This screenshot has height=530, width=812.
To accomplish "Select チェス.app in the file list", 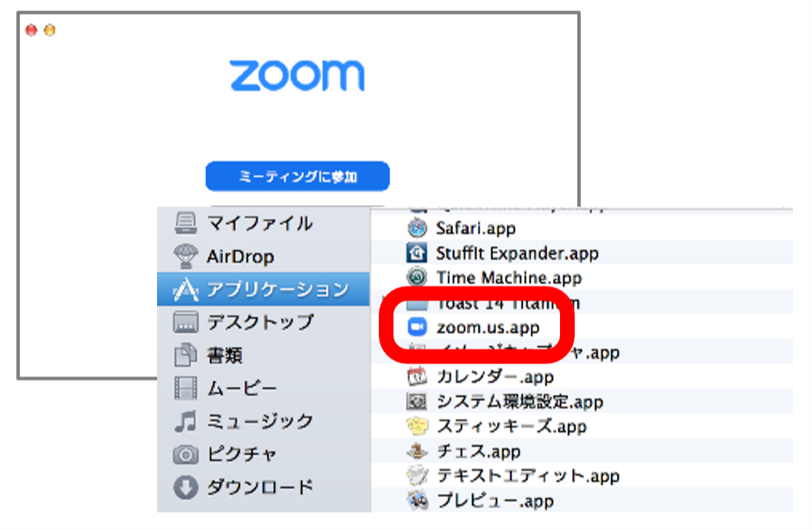I will click(582, 451).
